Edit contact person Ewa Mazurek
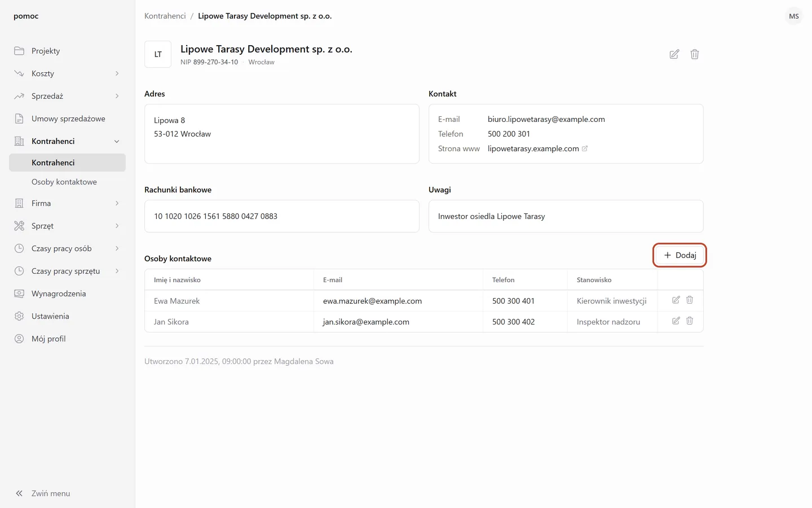812x508 pixels. tap(676, 300)
